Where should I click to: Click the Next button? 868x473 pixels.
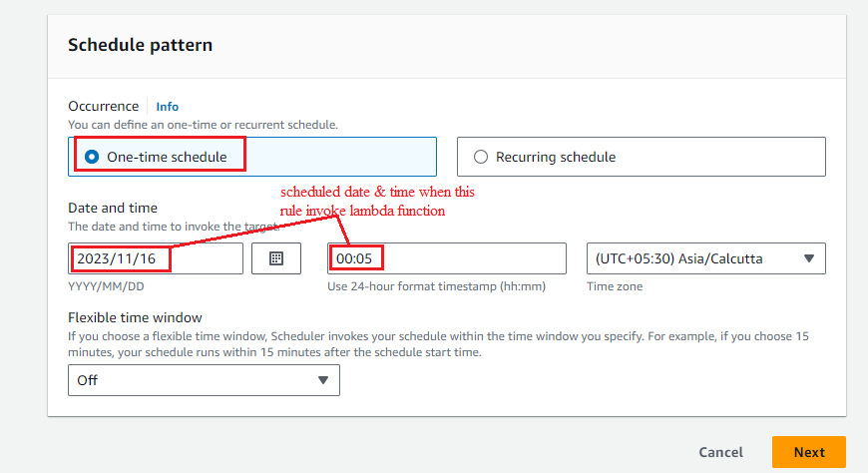coord(809,452)
